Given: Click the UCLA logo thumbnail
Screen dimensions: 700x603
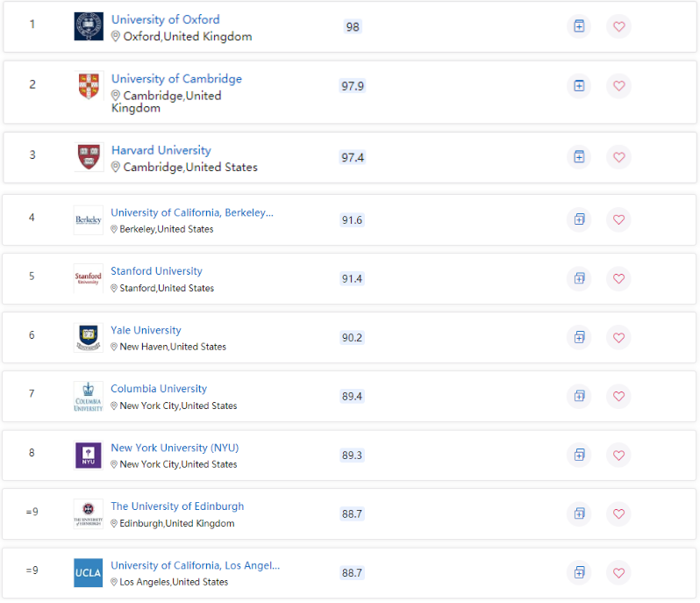Looking at the screenshot, I should [x=89, y=572].
